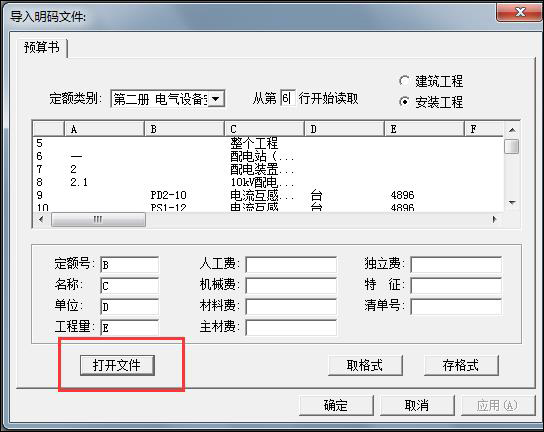544x432 pixels.
Task: Click the 2.1 cell in row 8
Action: (x=79, y=182)
